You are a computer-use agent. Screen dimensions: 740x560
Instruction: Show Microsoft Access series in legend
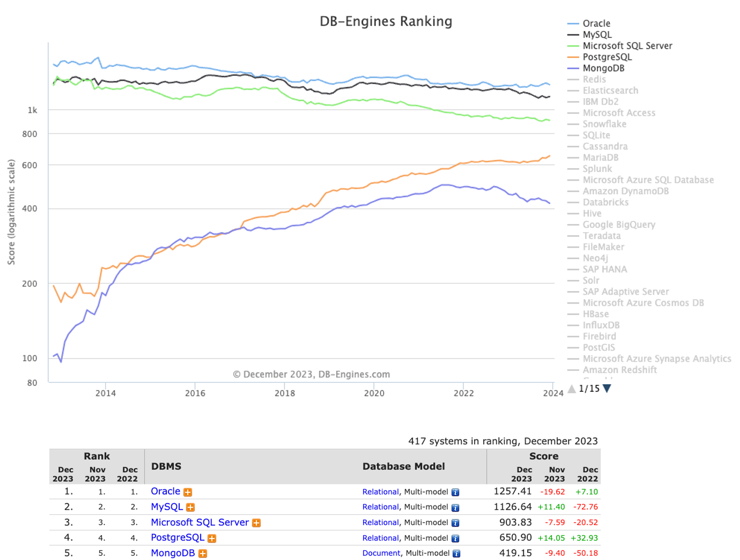click(611, 113)
